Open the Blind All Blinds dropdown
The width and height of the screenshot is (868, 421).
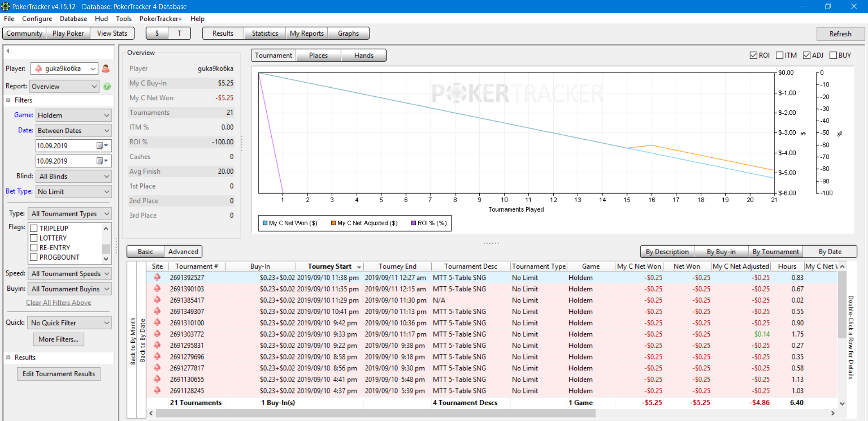73,176
